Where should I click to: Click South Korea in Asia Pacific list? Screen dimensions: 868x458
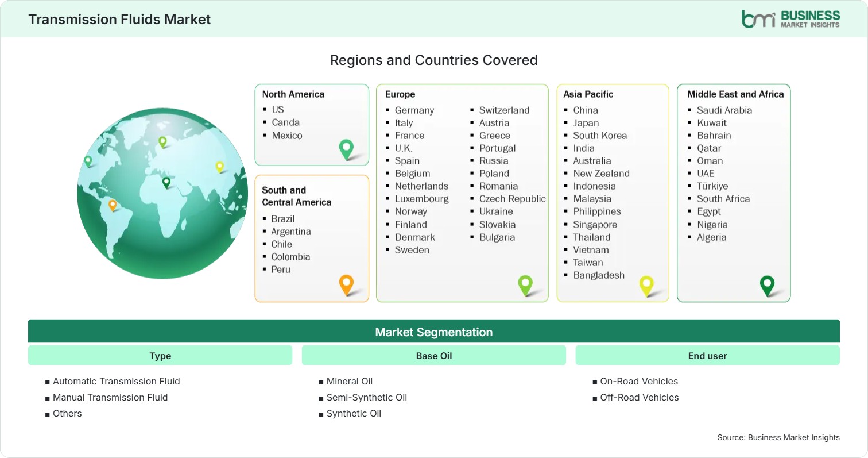click(x=600, y=136)
